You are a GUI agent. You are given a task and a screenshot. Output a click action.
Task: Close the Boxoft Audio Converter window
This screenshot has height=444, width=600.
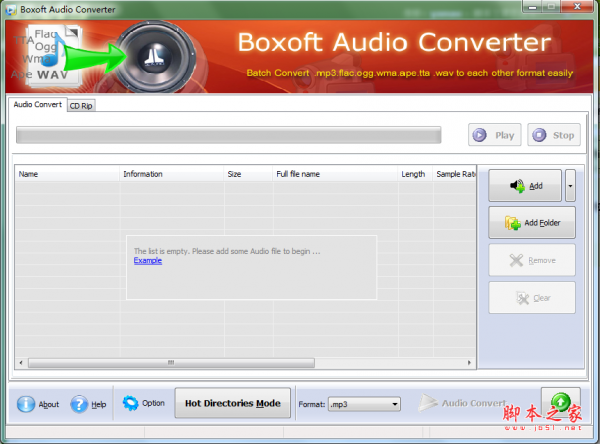(577, 7)
